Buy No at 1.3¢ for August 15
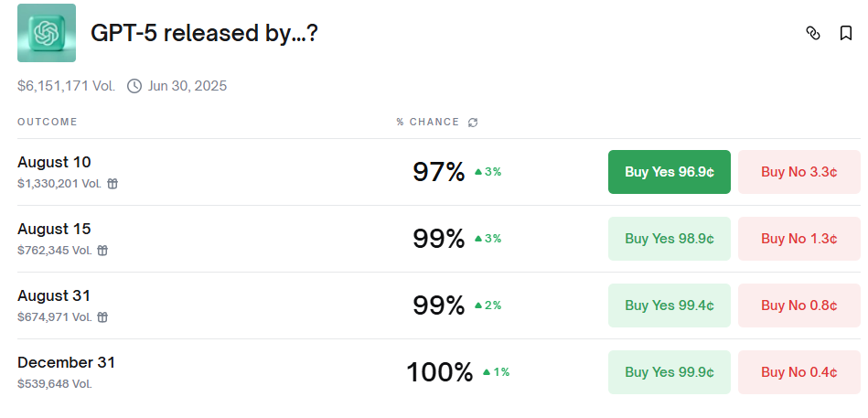Image resolution: width=868 pixels, height=418 pixels. click(x=798, y=239)
